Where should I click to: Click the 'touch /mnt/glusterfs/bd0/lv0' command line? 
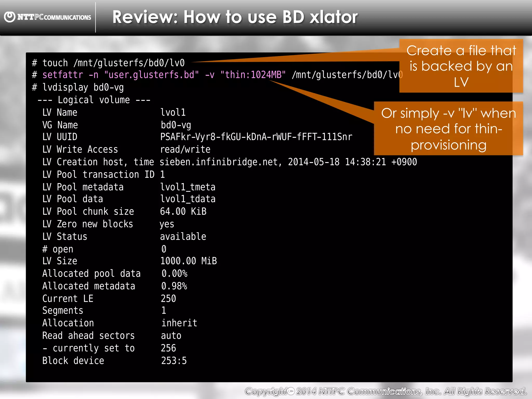point(108,63)
